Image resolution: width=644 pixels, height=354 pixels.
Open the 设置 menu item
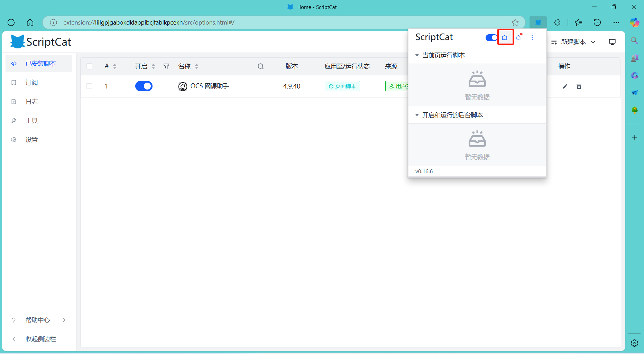click(39, 139)
